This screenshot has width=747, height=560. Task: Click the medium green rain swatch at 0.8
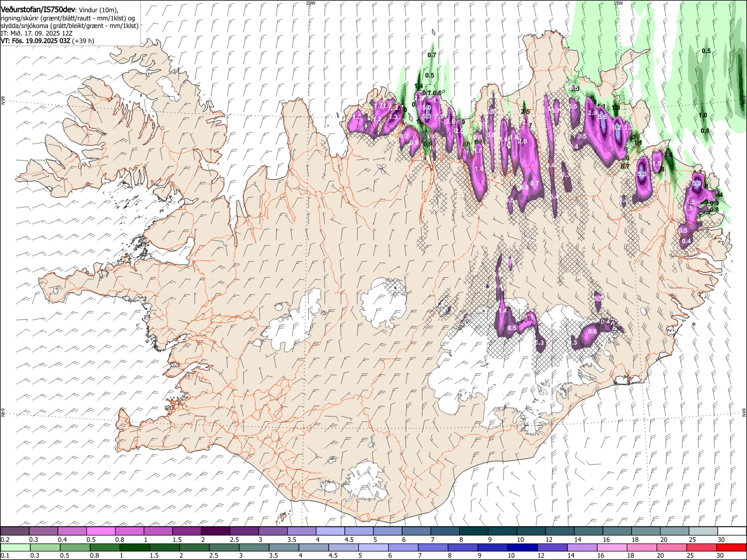[x=105, y=547]
